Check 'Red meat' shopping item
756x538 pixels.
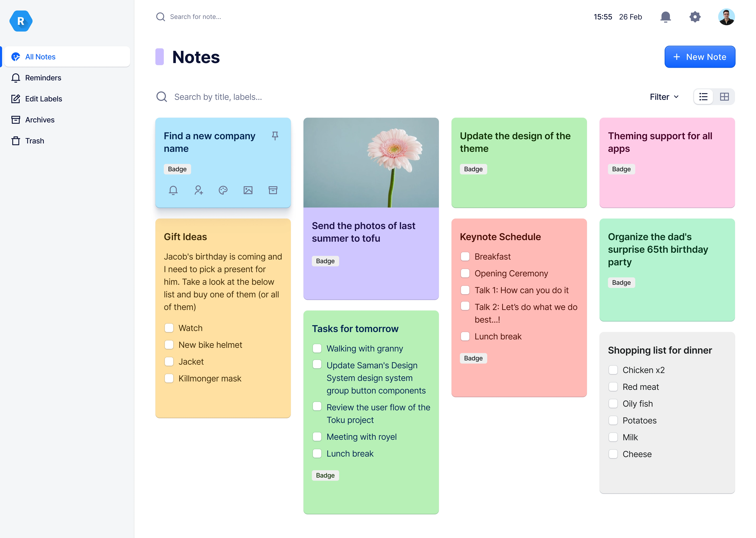[x=613, y=387]
